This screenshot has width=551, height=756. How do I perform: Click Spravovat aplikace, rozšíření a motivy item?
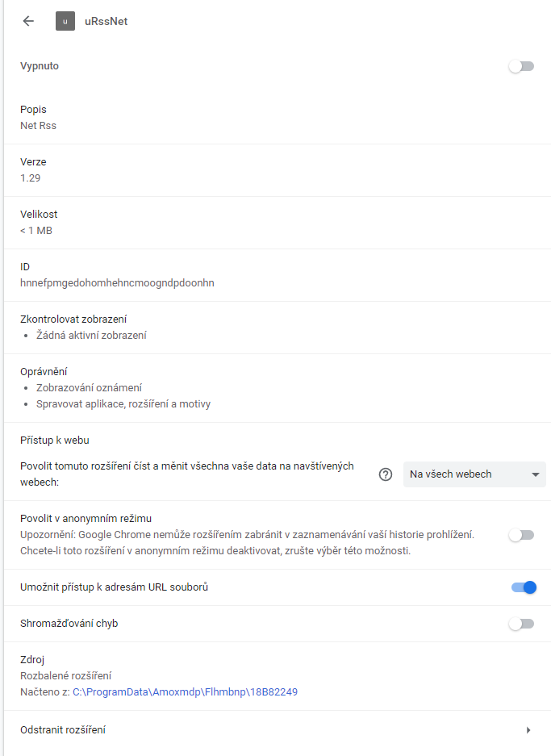123,404
